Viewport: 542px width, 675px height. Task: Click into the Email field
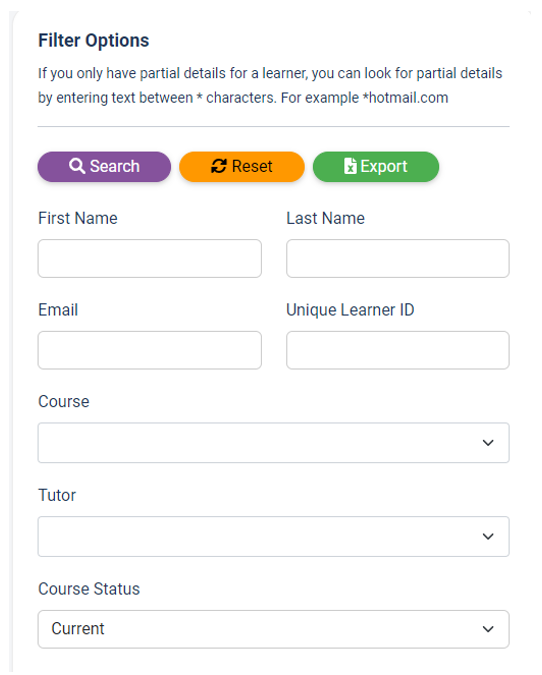(x=150, y=350)
